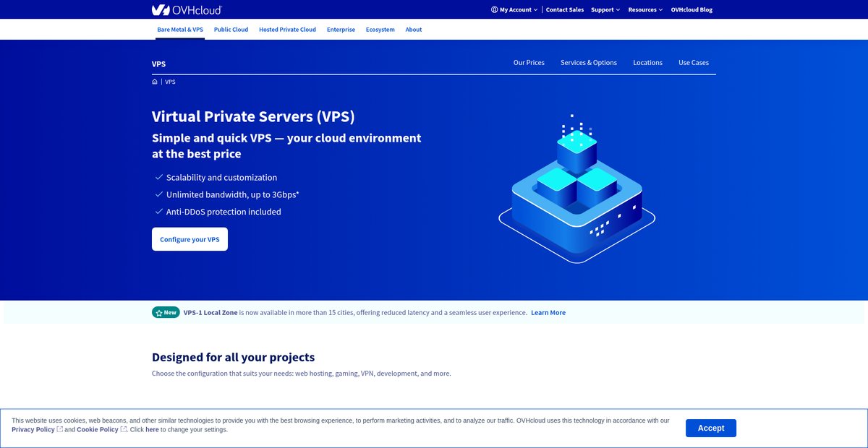Open the Contact Sales link

(565, 9)
